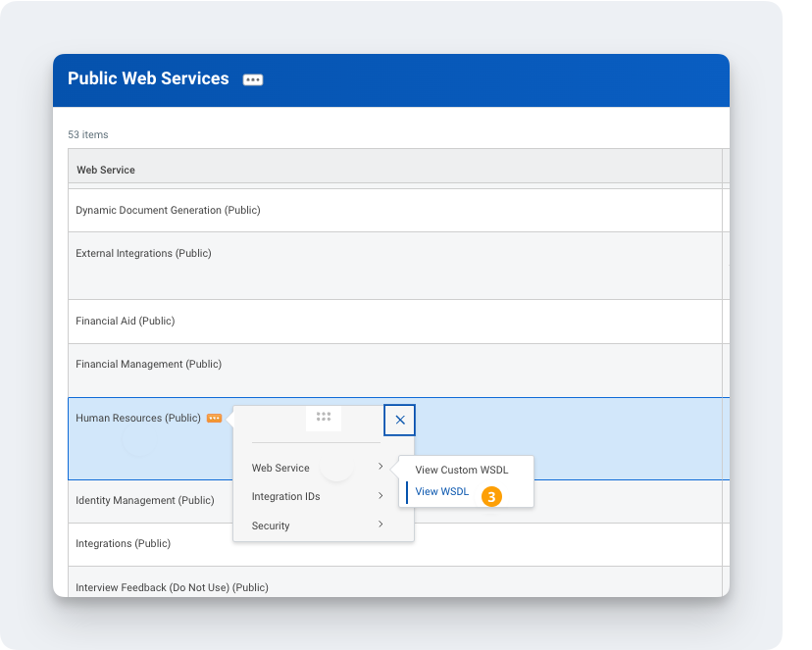Choose Integration IDs in the popup menu
This screenshot has height=650, width=812.
285,497
